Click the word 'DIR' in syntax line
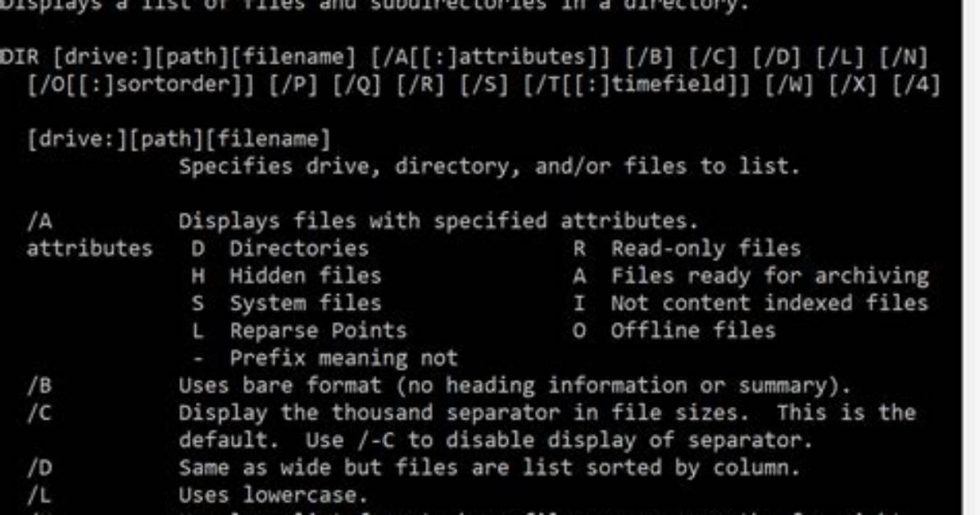 click(x=20, y=57)
